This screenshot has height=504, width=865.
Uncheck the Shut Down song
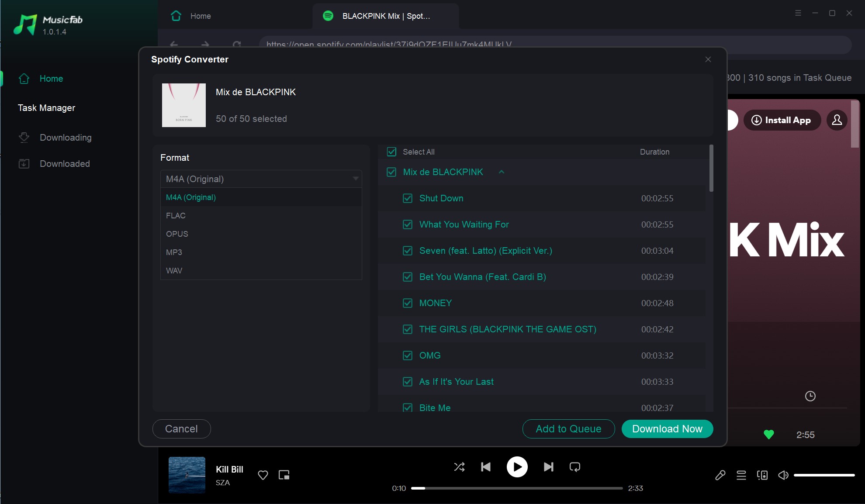click(408, 198)
